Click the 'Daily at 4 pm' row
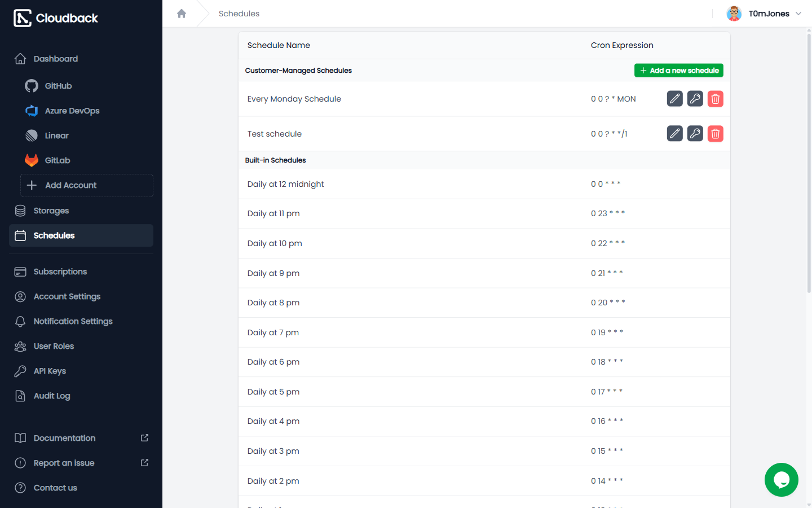 click(484, 421)
